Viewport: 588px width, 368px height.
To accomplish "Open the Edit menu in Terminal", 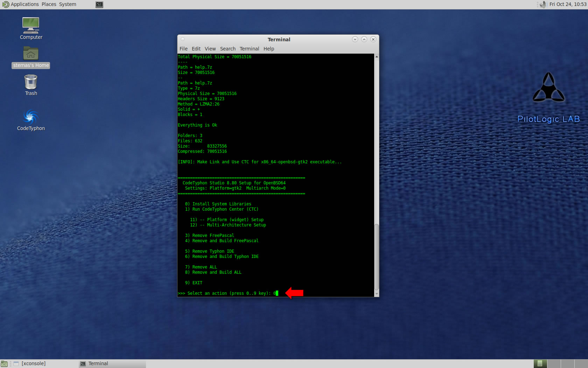I will 196,49.
